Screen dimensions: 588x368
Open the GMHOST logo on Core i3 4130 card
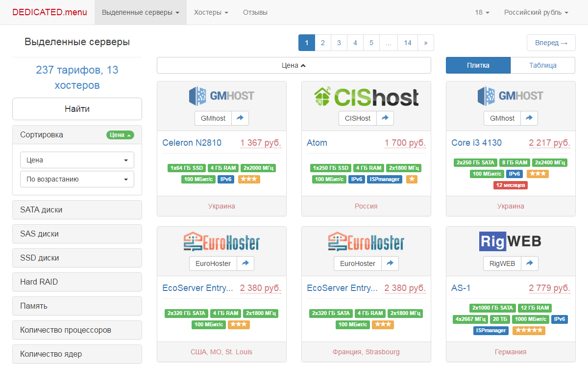point(511,97)
